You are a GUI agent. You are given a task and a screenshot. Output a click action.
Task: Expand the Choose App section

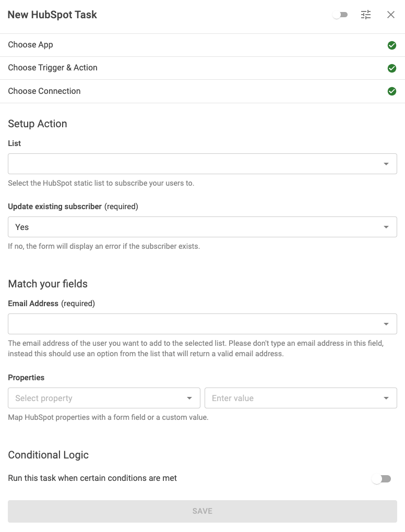[x=31, y=45]
